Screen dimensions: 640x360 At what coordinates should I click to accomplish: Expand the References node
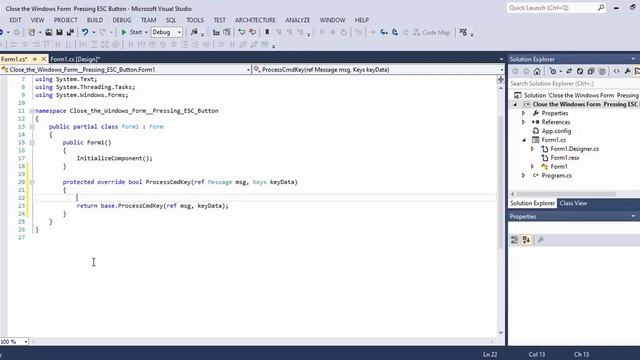click(x=524, y=122)
